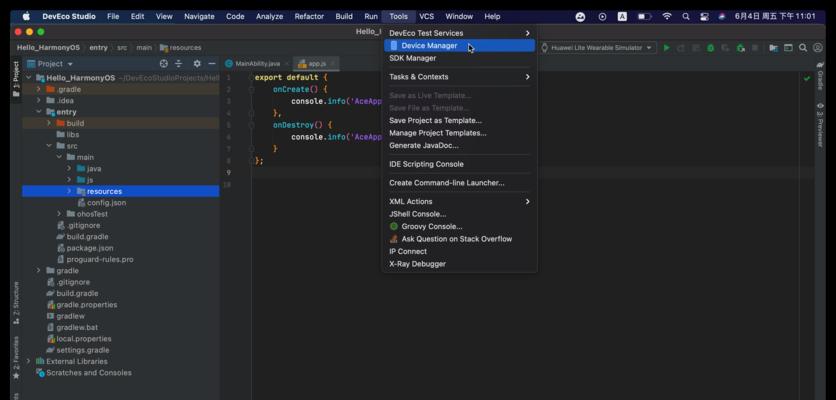
Task: Click the user account icon in toolbar
Action: click(817, 48)
